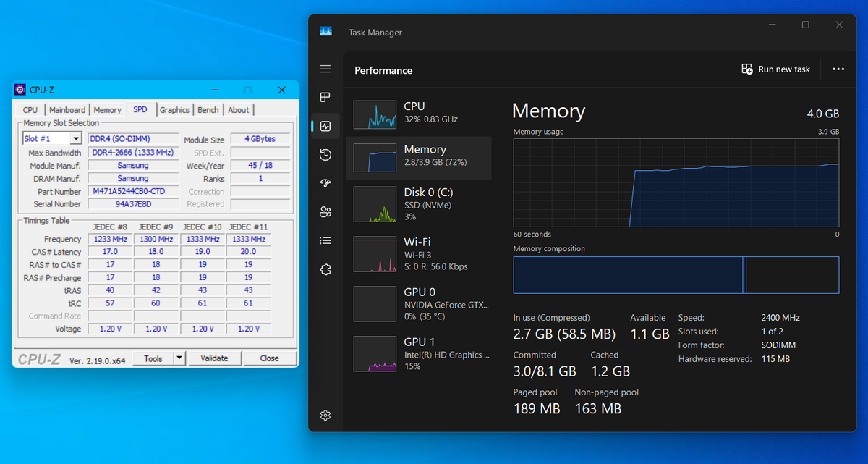Viewport: 868px width, 464px height.
Task: Click the In use value 2.7 GB (58.5 MB)
Action: pyautogui.click(x=564, y=334)
